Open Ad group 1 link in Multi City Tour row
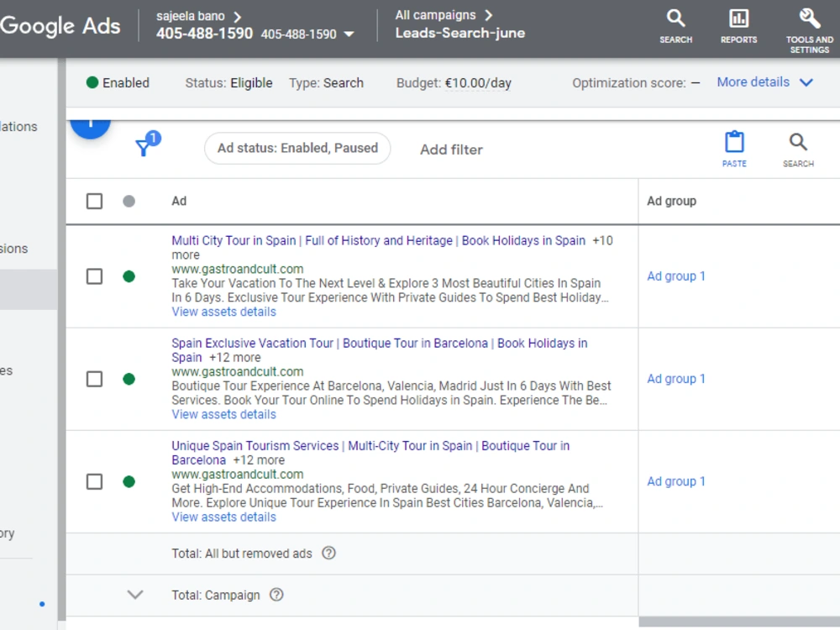Screen dimensions: 840x630 pos(676,276)
